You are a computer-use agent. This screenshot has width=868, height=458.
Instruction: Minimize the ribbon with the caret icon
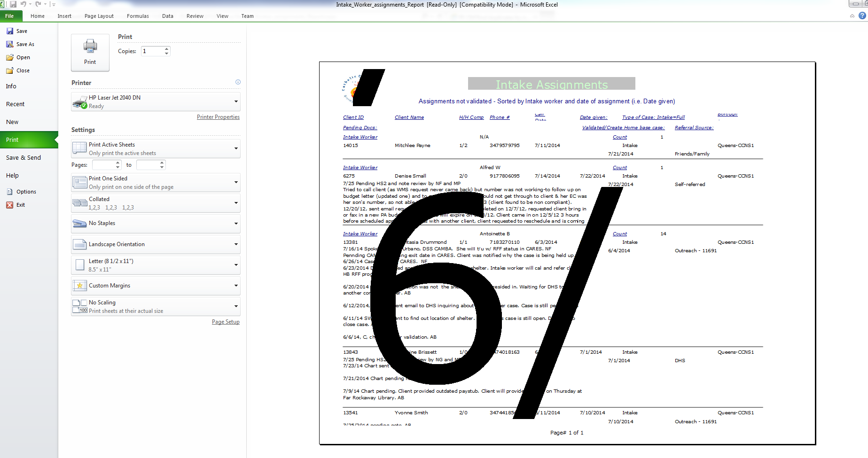point(852,16)
